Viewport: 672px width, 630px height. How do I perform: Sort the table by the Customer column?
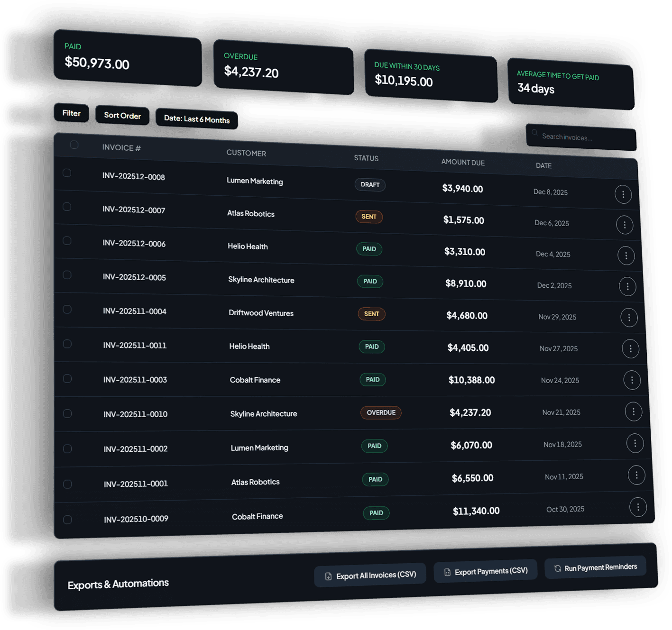coord(246,153)
